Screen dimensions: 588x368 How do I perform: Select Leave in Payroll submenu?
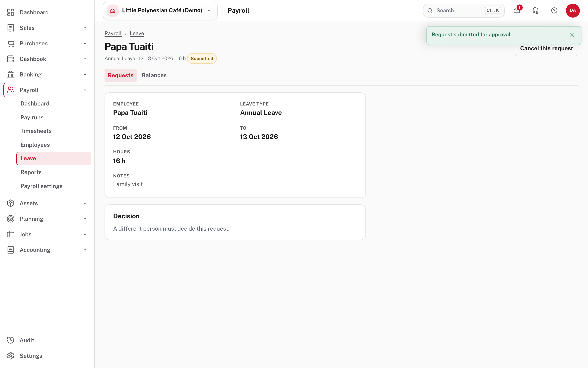[54, 158]
